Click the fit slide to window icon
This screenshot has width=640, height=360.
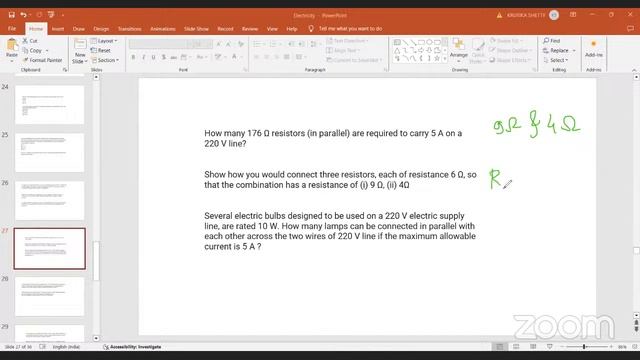[634, 347]
